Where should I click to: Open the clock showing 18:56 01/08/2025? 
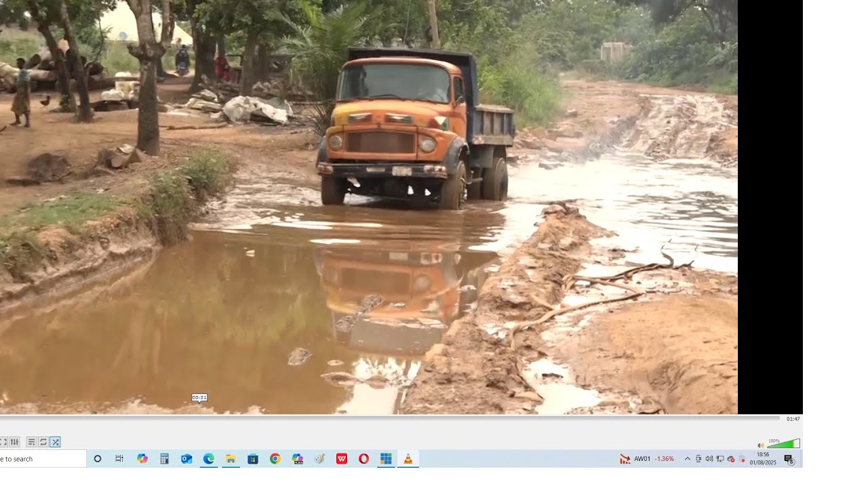tap(763, 459)
